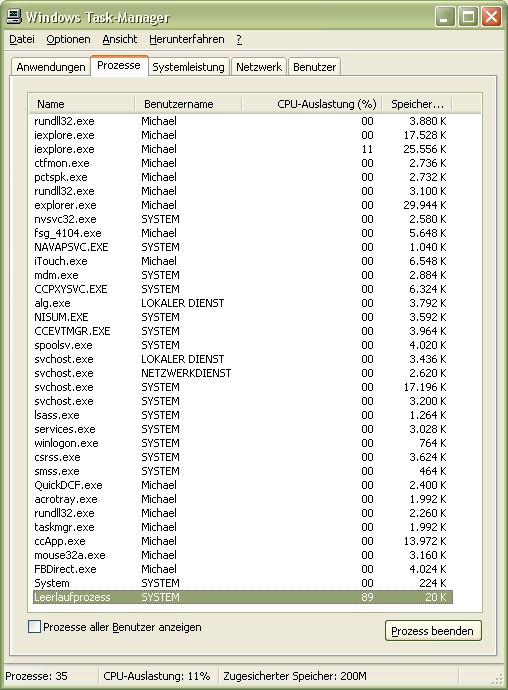Click 'Zugesicherter Speicher: 200M' status entry
The height and width of the screenshot is (690, 508).
295,675
